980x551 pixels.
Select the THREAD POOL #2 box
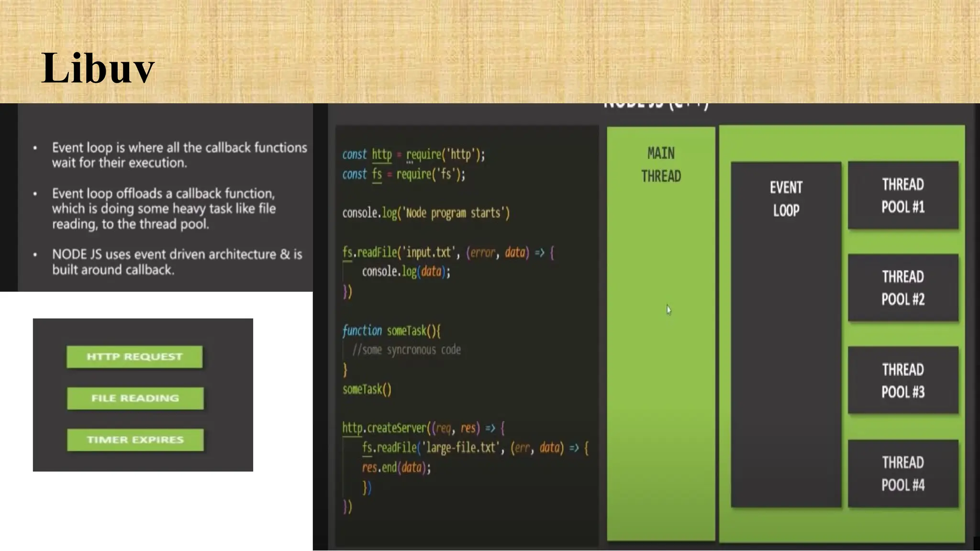(x=903, y=287)
